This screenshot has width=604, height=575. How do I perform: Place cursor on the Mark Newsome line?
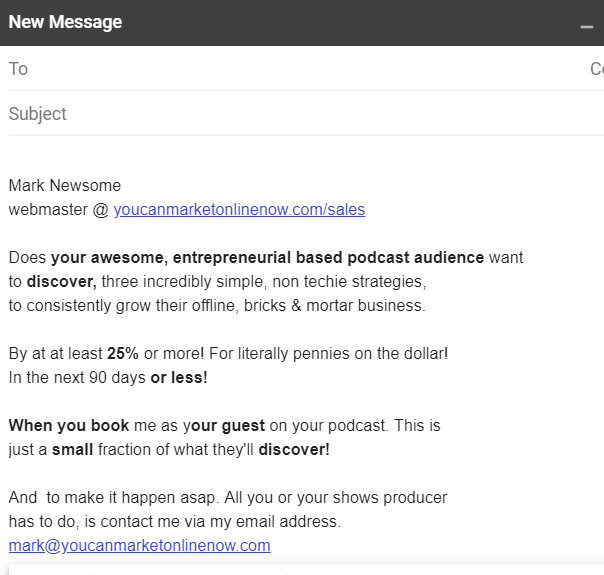point(64,186)
